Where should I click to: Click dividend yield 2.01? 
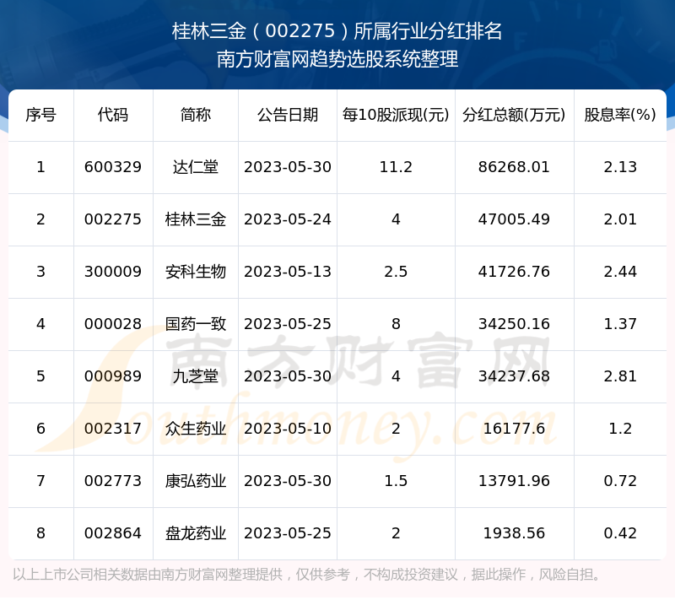(620, 219)
